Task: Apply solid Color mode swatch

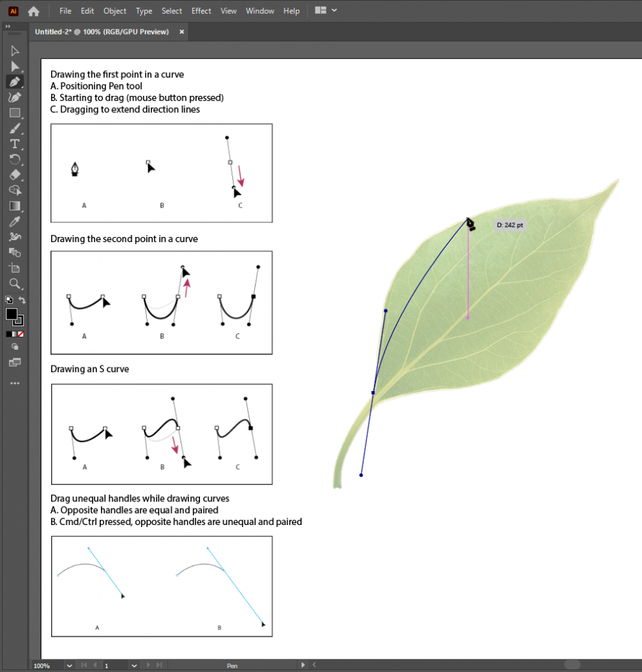Action: tap(9, 334)
